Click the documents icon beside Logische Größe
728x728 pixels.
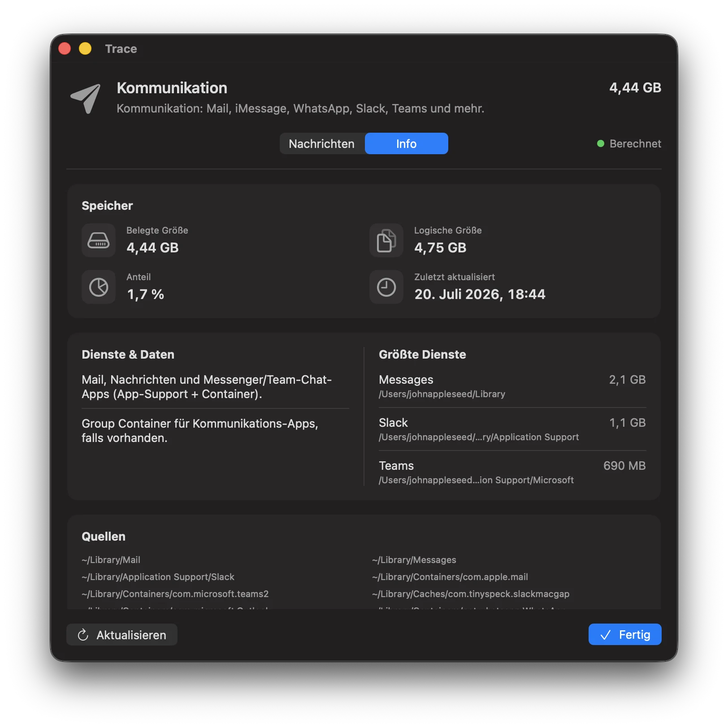386,240
